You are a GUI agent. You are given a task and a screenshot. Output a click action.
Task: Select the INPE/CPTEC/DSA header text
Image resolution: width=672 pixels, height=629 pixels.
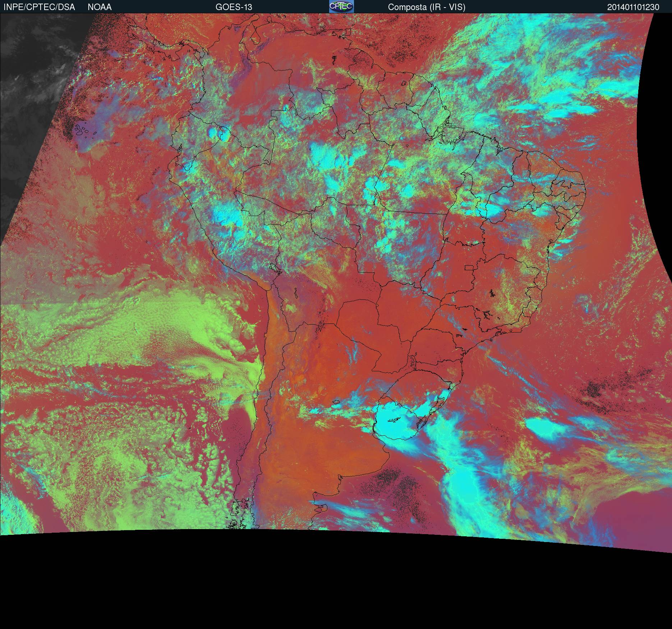click(x=39, y=7)
